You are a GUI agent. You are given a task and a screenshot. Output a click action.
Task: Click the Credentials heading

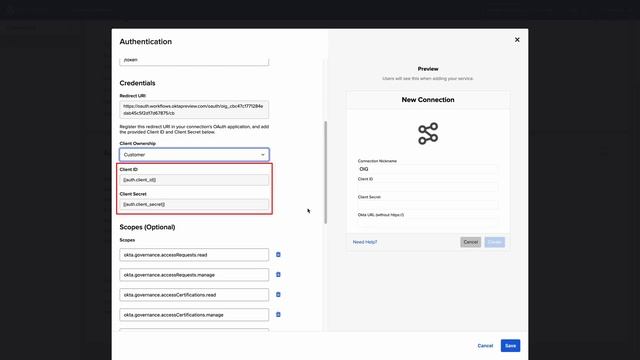pos(137,83)
